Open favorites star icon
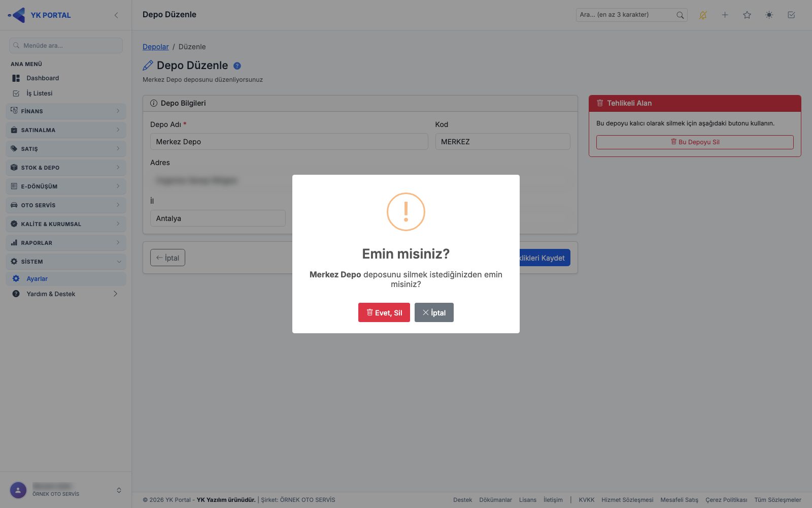This screenshot has width=812, height=508. coord(747,15)
